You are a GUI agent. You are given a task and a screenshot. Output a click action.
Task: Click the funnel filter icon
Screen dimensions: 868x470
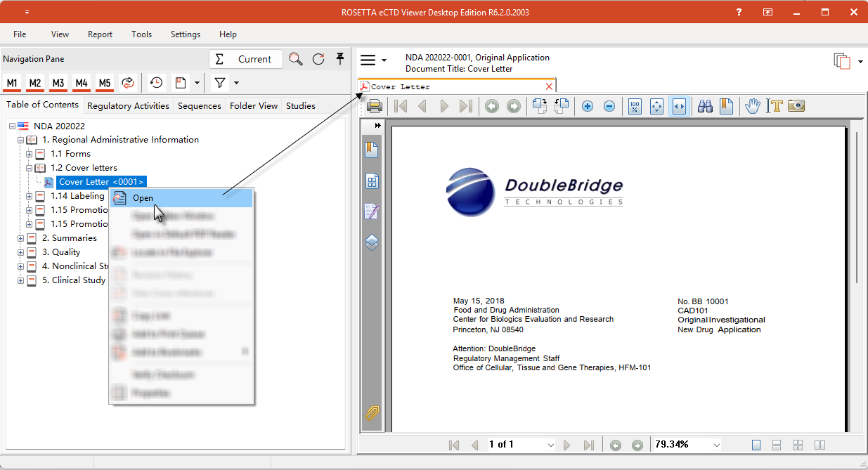click(x=220, y=83)
